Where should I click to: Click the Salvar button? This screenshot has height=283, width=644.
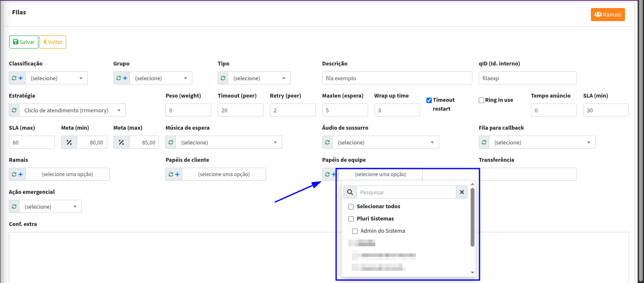click(24, 42)
